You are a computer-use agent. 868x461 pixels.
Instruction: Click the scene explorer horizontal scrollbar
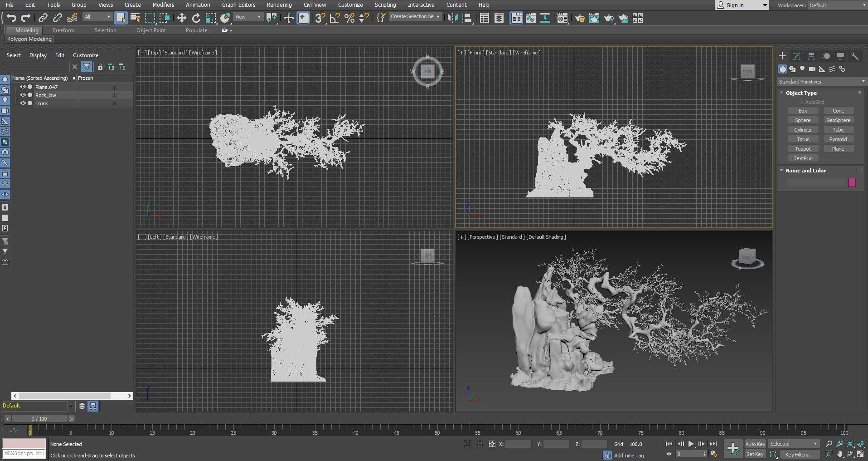click(x=72, y=396)
